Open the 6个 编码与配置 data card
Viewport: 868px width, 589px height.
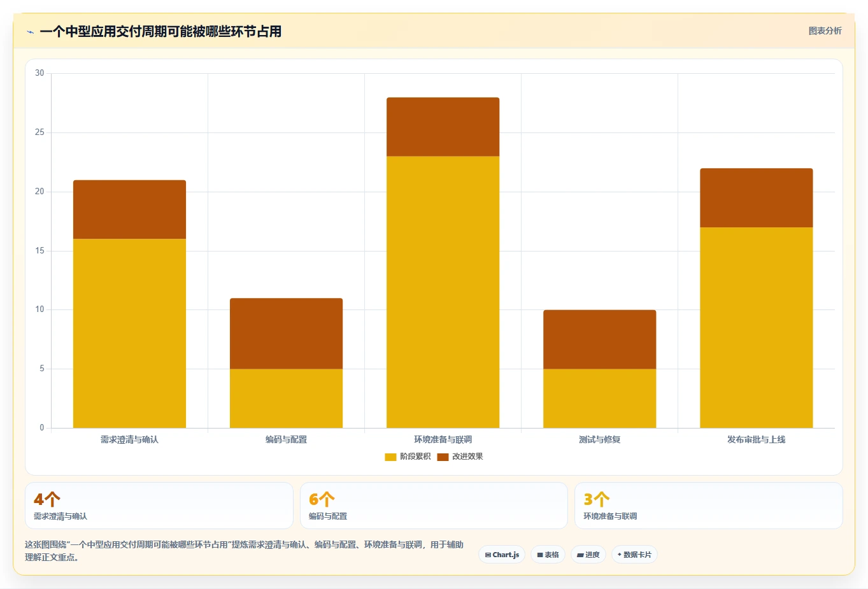(434, 506)
